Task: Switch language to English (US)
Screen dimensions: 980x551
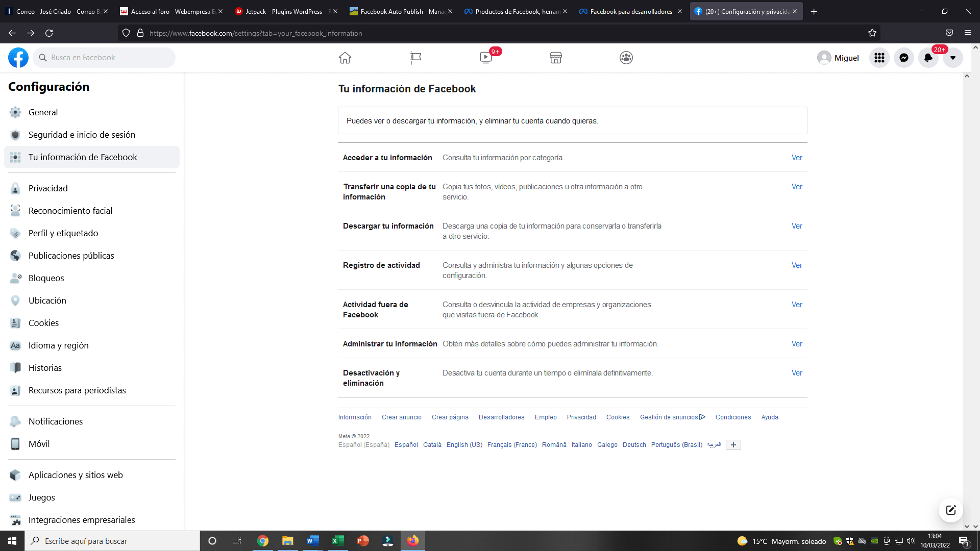Action: [464, 445]
